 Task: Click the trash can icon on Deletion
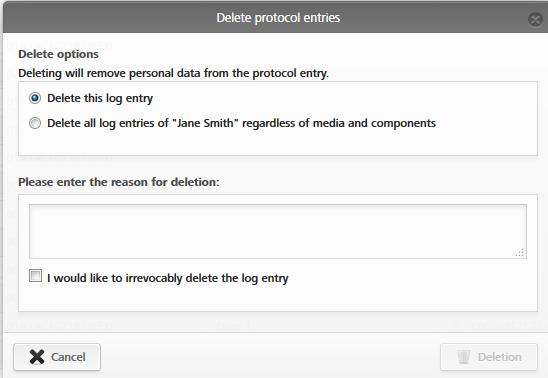pos(463,357)
